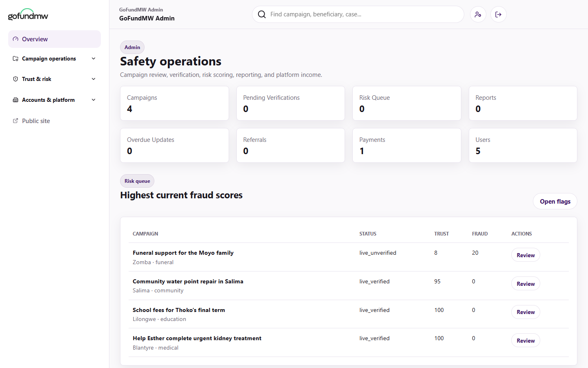
Task: Open the Reports stat card
Action: click(523, 103)
